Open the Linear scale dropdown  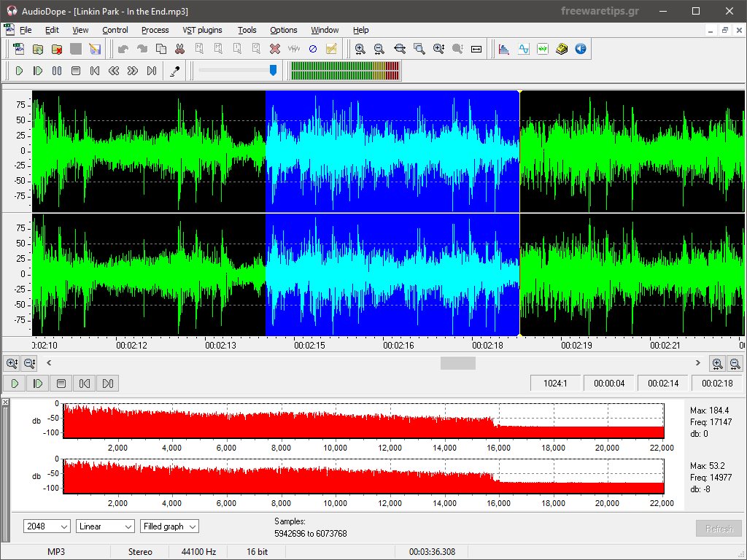(x=106, y=526)
